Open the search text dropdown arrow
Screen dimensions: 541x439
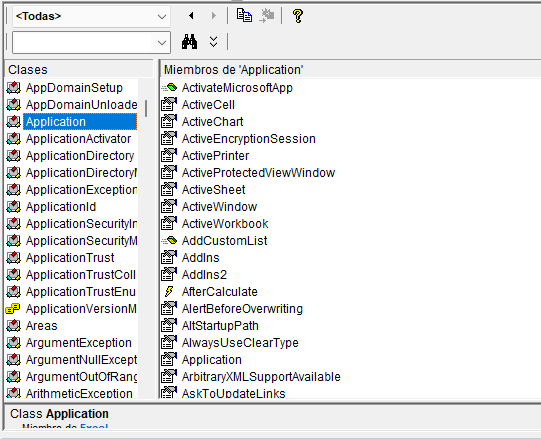coord(161,43)
